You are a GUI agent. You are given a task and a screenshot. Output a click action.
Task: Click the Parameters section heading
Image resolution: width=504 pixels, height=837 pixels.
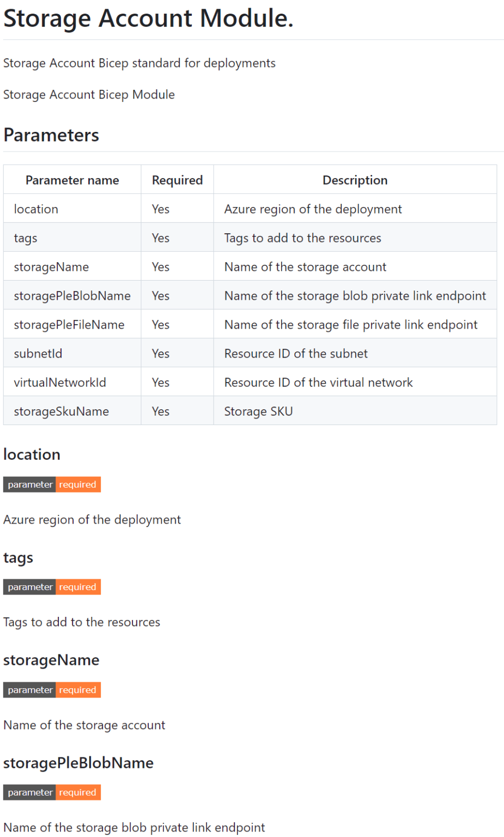tap(51, 135)
